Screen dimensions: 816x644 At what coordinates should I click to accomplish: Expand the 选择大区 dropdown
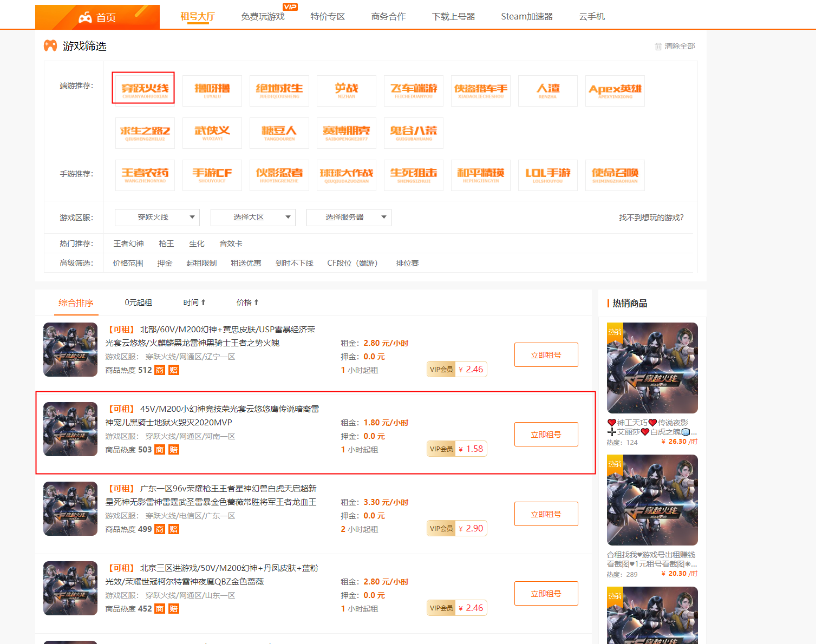point(253,217)
